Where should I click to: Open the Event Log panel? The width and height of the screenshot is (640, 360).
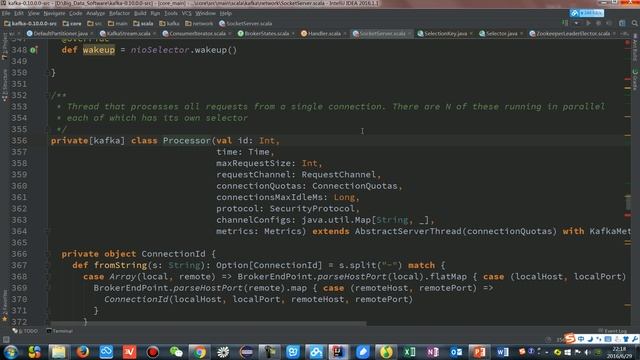click(613, 331)
